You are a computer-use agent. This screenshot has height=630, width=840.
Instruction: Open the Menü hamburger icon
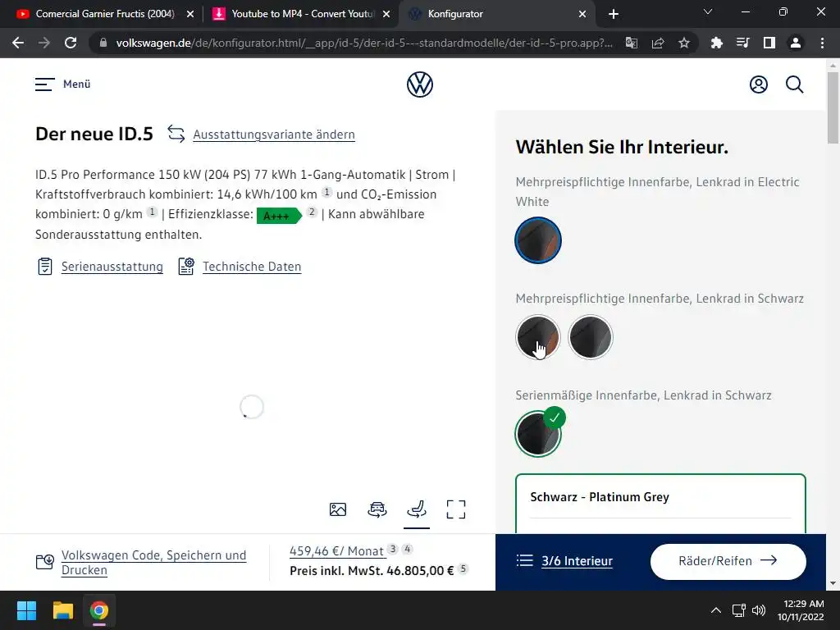[45, 84]
